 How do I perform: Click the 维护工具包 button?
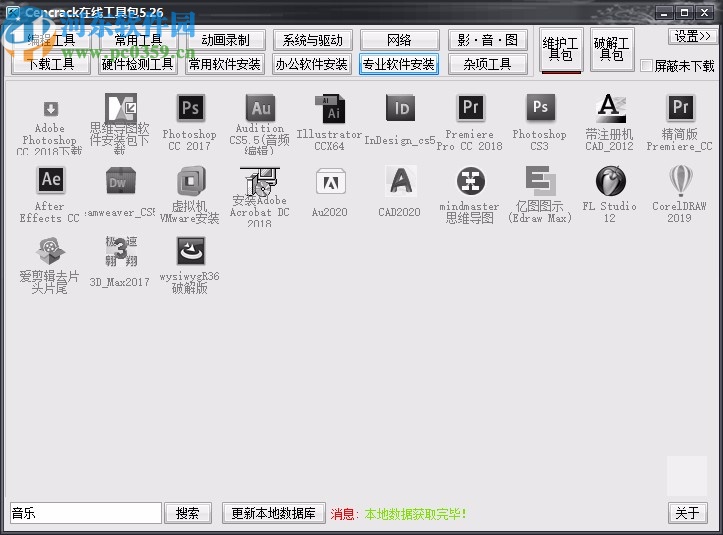(x=561, y=49)
